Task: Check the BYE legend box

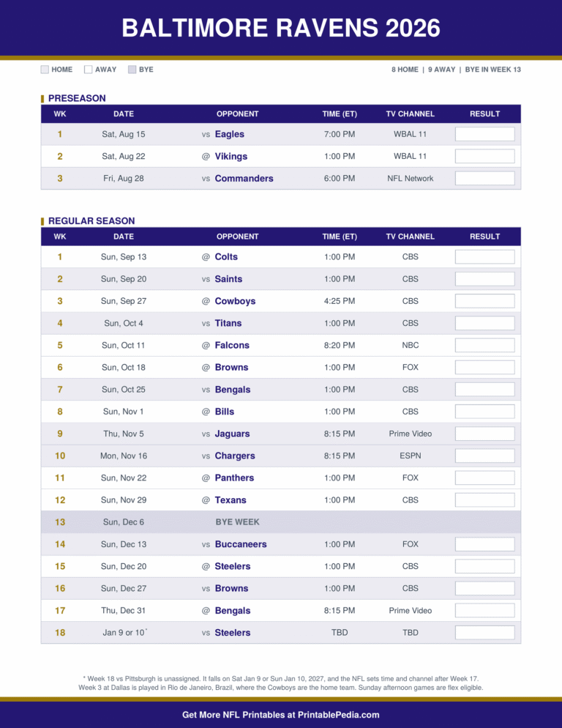Action: coord(132,70)
